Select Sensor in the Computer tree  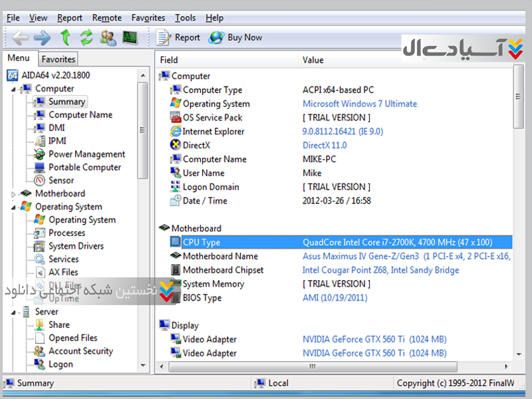61,180
